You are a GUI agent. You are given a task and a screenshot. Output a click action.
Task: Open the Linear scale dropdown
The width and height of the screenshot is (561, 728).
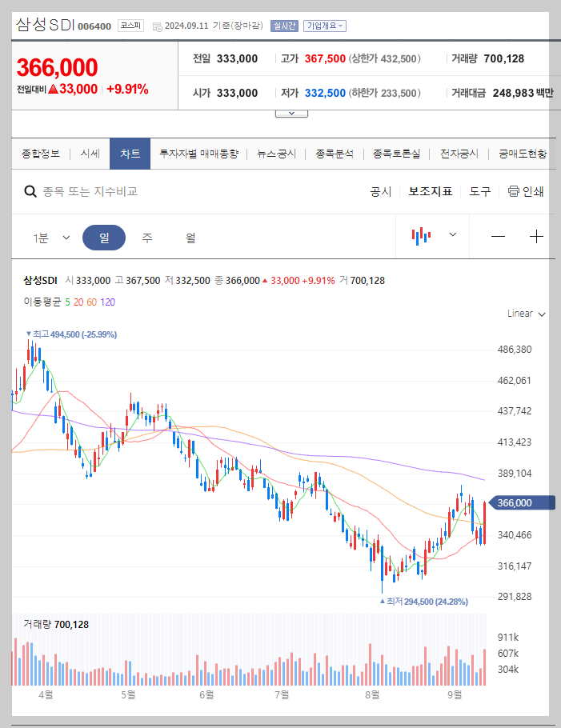(525, 314)
